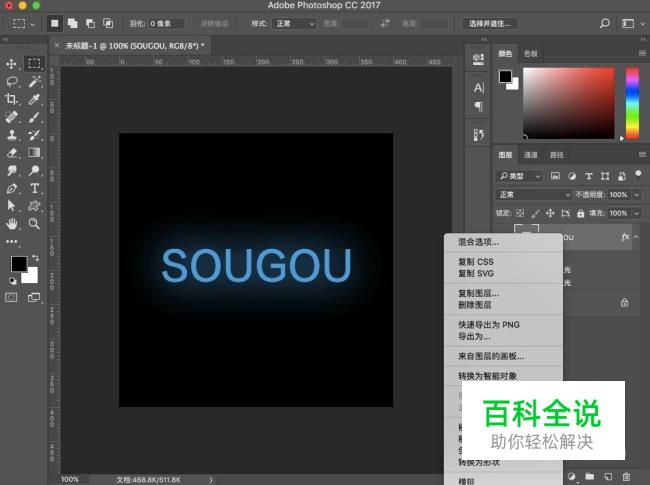Select the Eraser tool

(11, 153)
